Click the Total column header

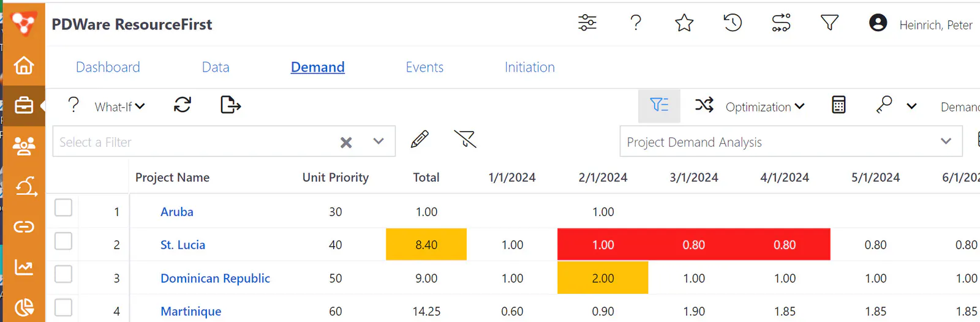[x=426, y=178]
